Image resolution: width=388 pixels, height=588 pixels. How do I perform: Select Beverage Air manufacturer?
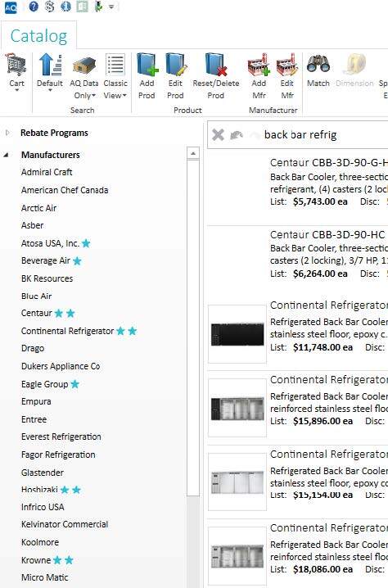click(x=46, y=260)
